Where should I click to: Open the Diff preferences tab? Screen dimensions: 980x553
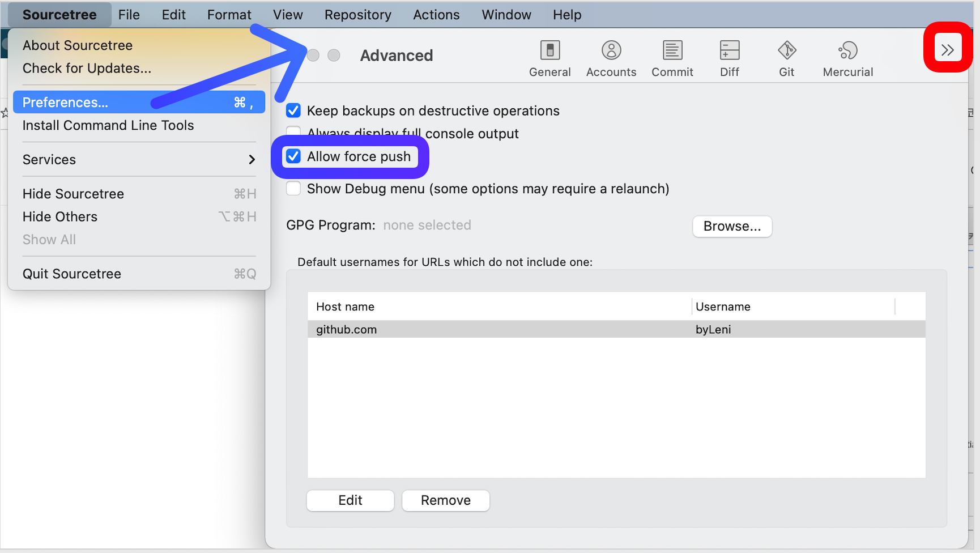[730, 58]
